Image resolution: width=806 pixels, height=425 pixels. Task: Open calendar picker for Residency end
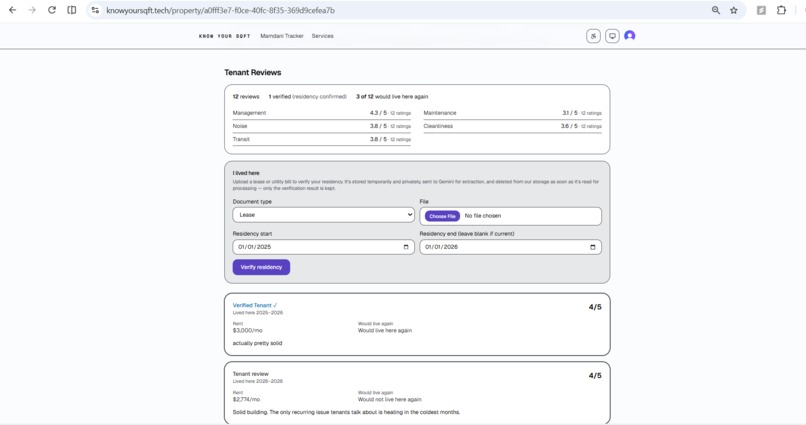[x=593, y=247]
